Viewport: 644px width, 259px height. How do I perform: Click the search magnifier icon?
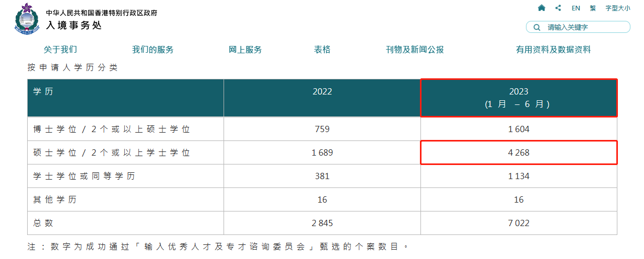click(x=537, y=27)
